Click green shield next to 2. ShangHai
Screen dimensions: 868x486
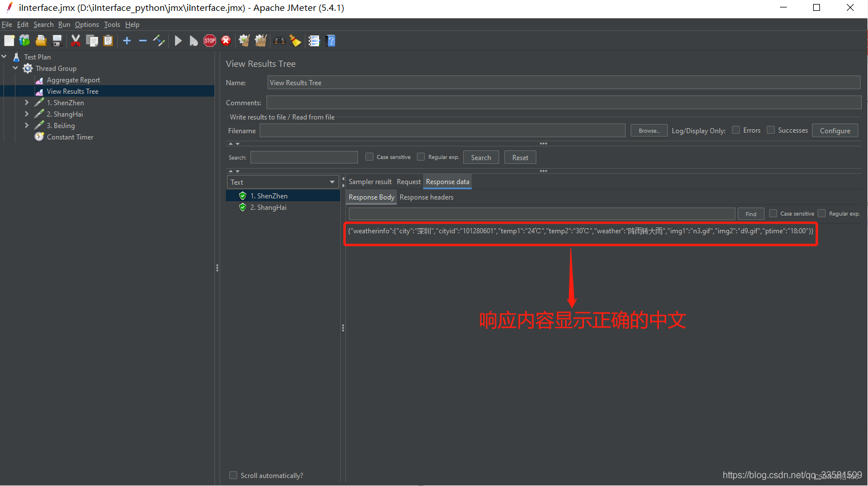pos(242,207)
